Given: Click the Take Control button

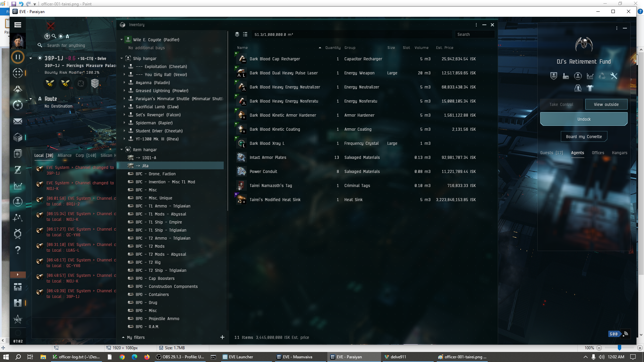Looking at the screenshot, I should 561,104.
